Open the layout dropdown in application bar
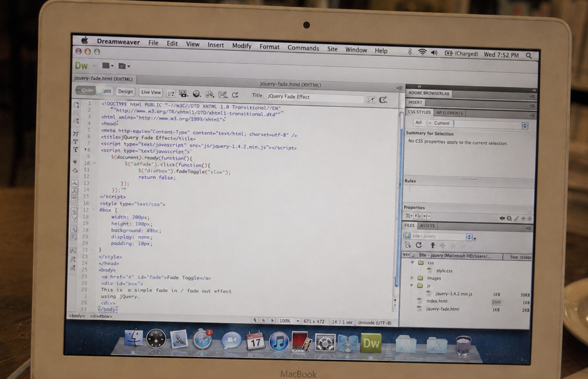 tap(108, 66)
